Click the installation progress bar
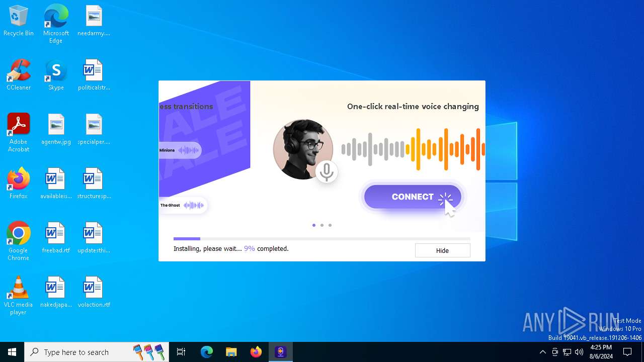Viewport: 644px width, 362px height. (322, 239)
